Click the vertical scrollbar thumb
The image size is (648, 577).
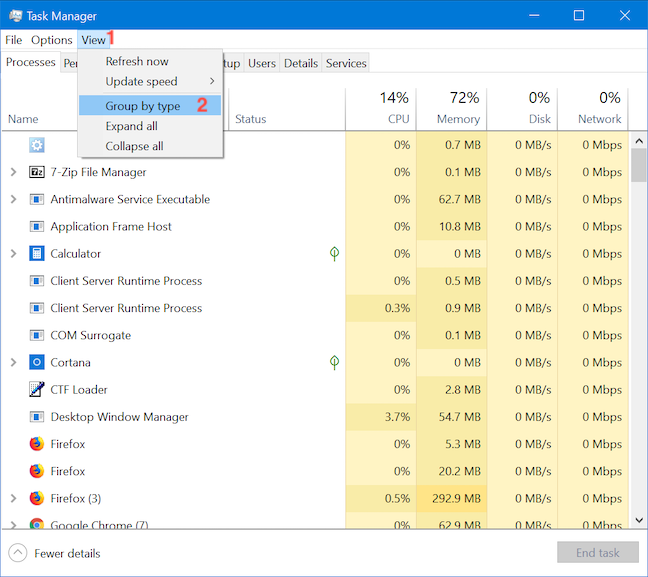pos(639,165)
